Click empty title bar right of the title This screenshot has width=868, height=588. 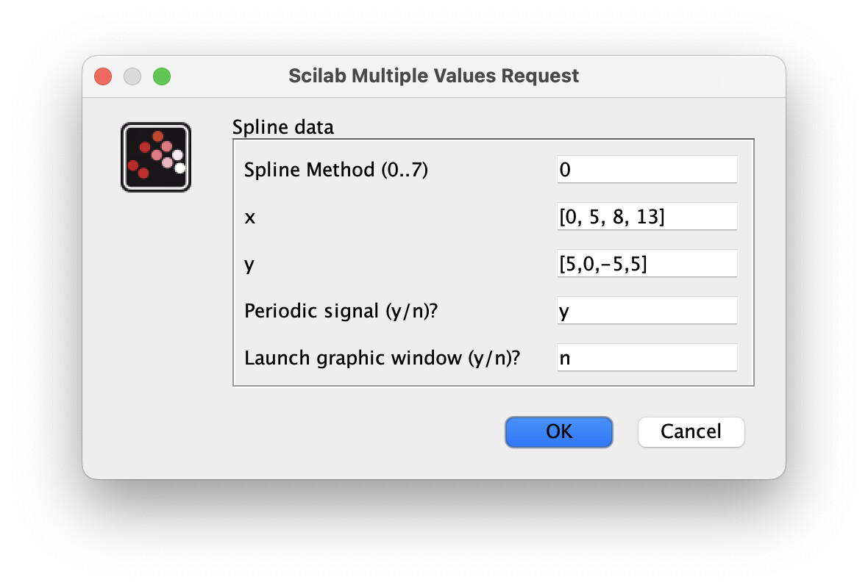point(684,76)
